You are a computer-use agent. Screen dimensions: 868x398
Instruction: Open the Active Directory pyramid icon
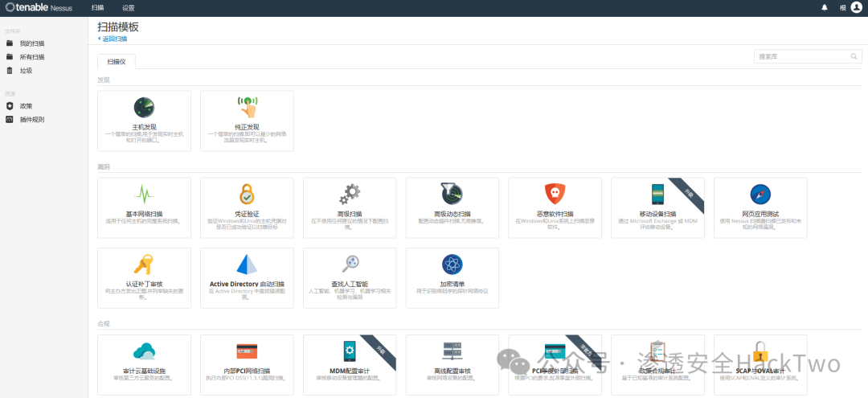[x=247, y=265]
